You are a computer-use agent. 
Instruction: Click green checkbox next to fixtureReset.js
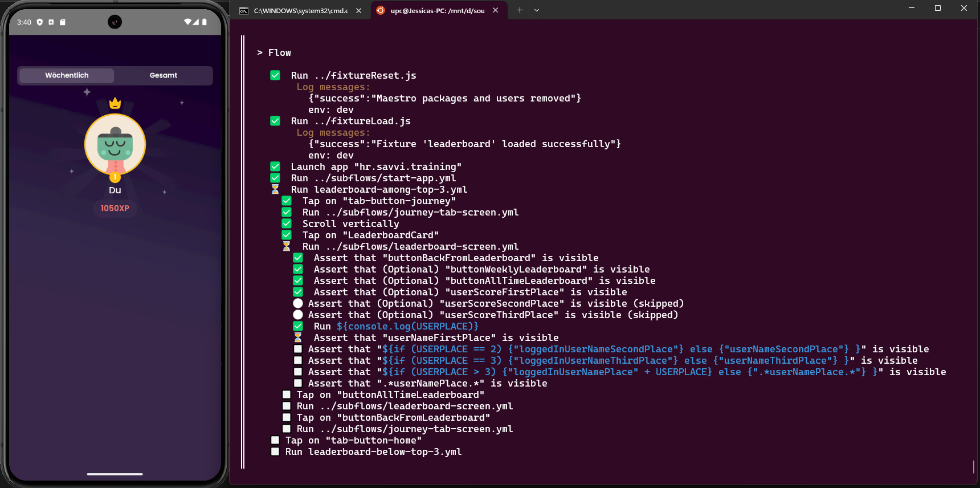click(x=275, y=75)
